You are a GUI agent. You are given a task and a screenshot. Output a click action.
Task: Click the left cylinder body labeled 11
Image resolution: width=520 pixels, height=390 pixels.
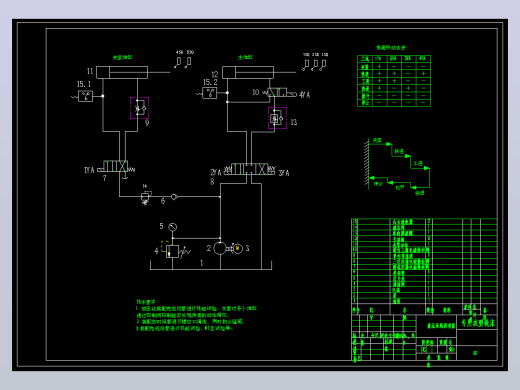tap(122, 72)
